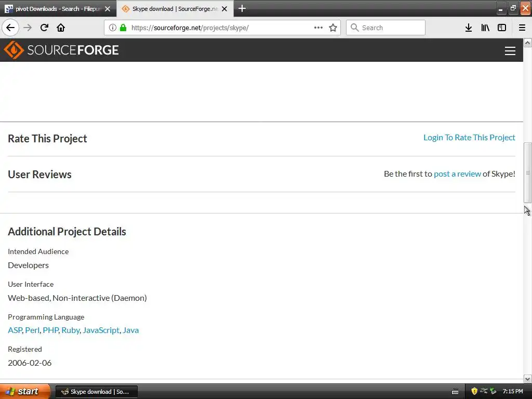The image size is (532, 399).
Task: Open the Library bookshelf icon
Action: [x=485, y=28]
